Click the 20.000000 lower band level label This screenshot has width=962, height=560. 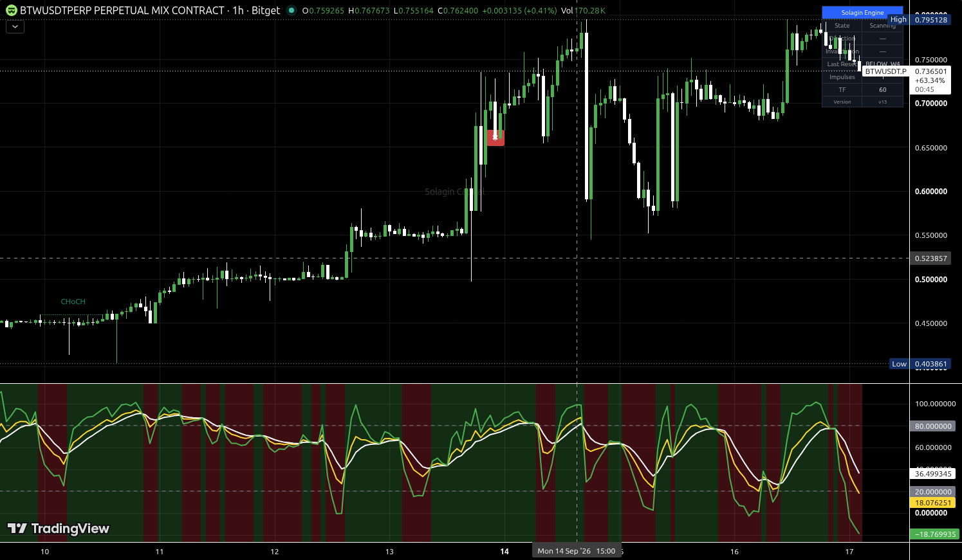[933, 492]
